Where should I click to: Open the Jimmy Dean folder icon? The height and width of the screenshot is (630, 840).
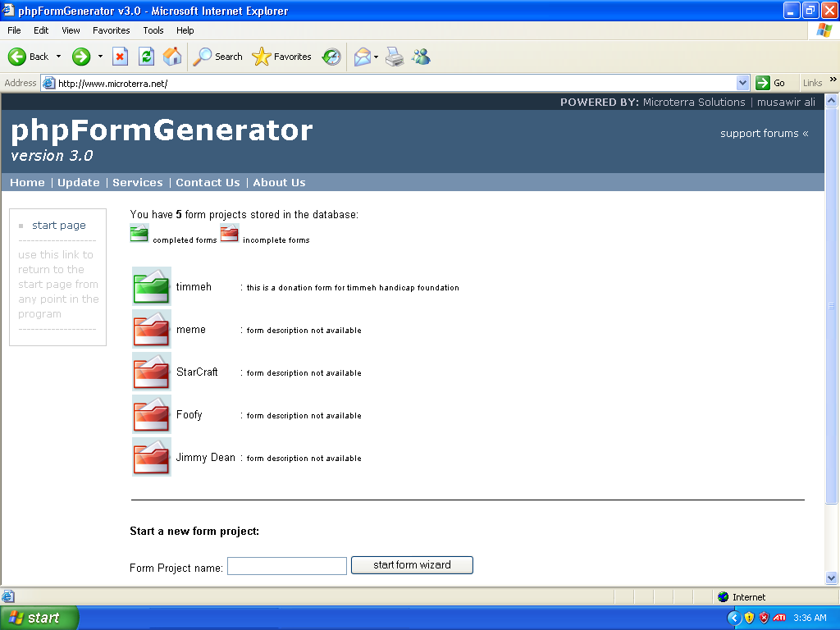(x=152, y=457)
